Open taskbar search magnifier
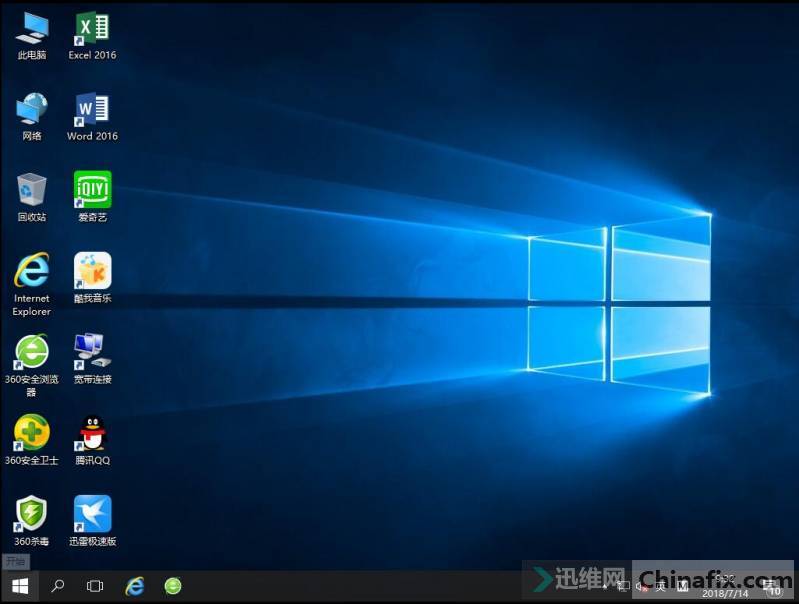799x604 pixels. coord(58,586)
